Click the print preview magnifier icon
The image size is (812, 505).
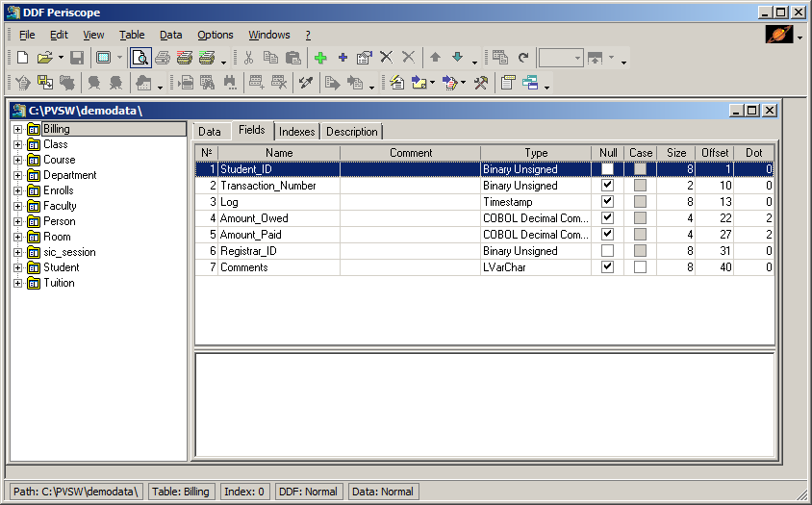pyautogui.click(x=140, y=58)
